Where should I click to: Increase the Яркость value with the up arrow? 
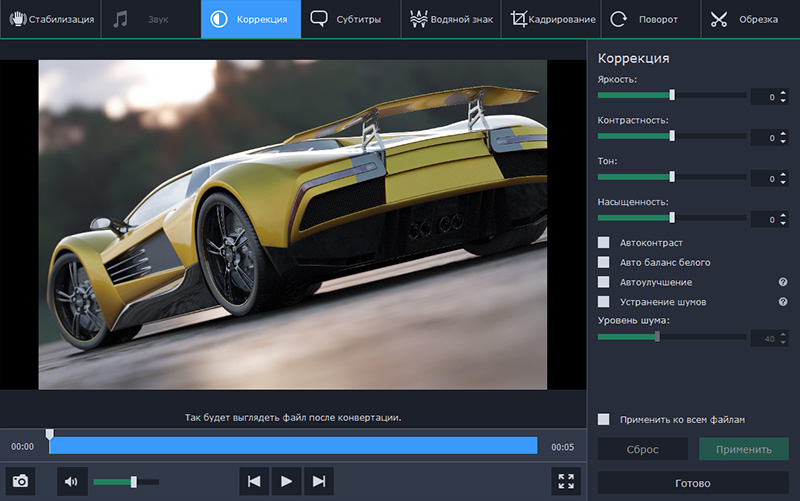click(x=783, y=93)
